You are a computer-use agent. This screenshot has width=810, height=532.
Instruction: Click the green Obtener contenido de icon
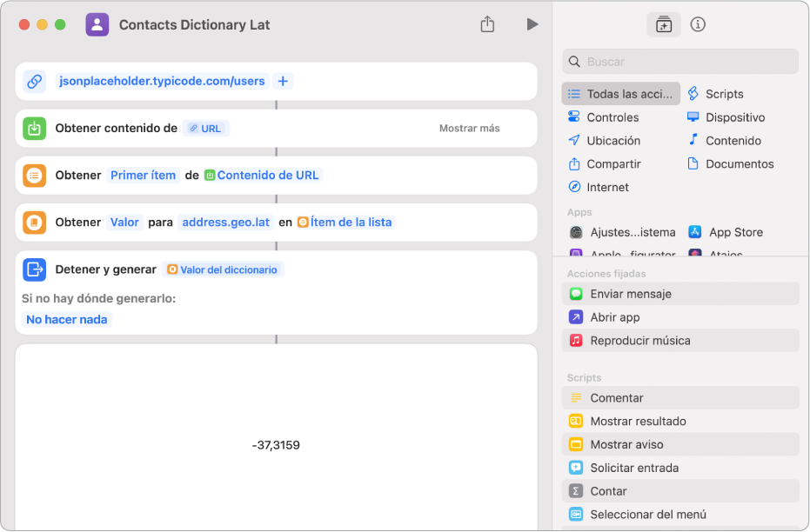(35, 129)
